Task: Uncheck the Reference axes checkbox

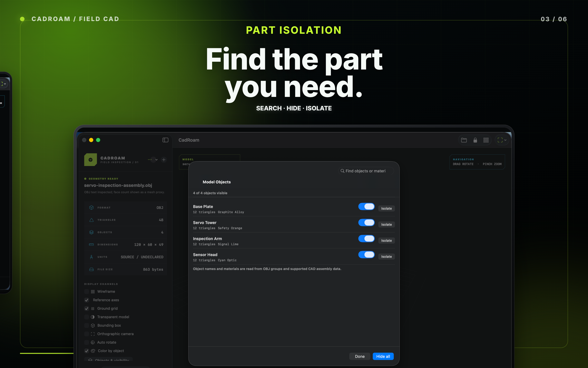Action: (x=87, y=300)
